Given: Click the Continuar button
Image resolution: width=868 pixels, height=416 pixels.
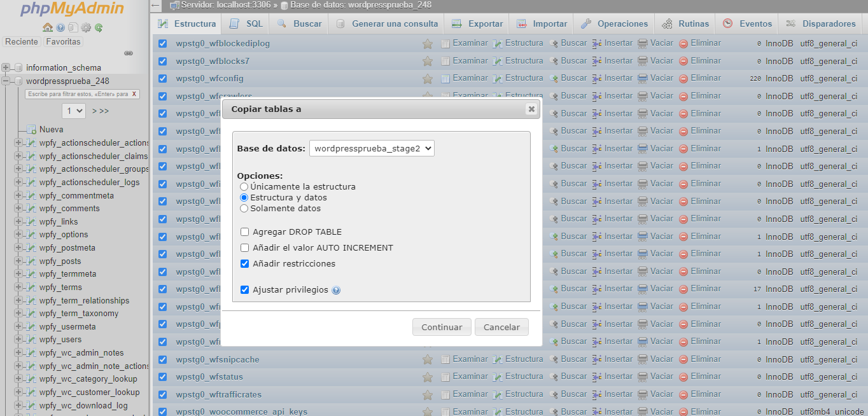Looking at the screenshot, I should pos(442,327).
